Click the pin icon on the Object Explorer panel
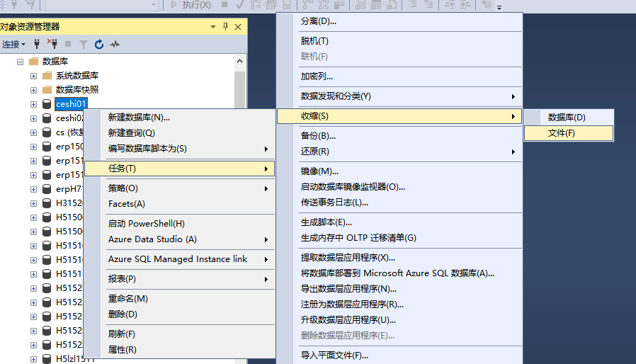636x364 pixels. click(225, 27)
